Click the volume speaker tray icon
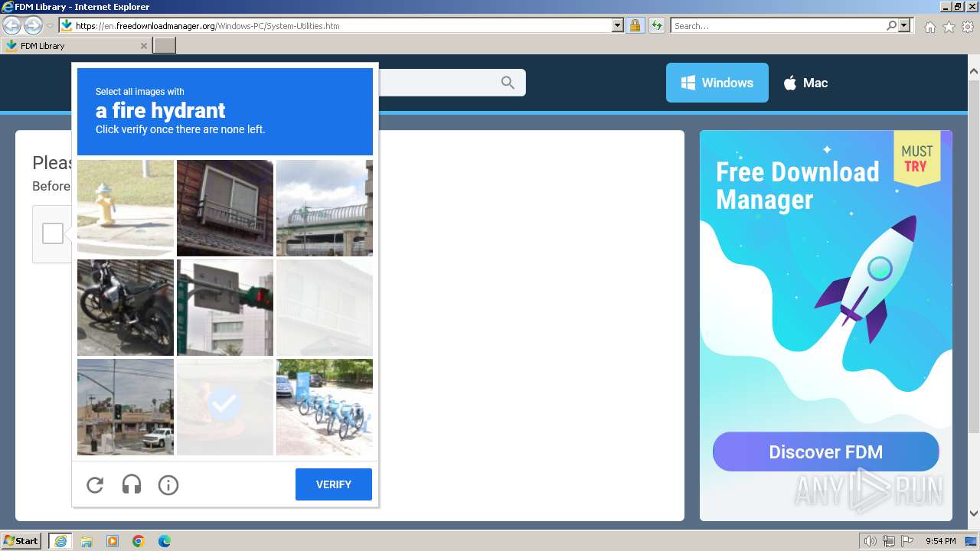Image resolution: width=980 pixels, height=551 pixels. tap(871, 541)
